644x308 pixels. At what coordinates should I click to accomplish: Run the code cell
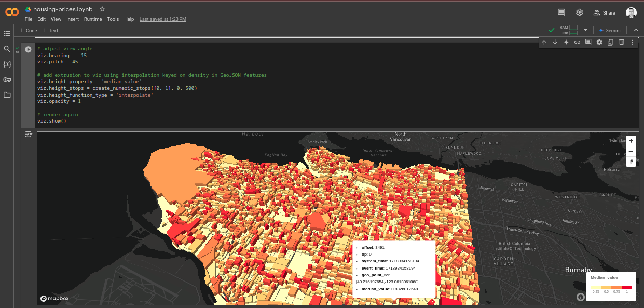[28, 49]
